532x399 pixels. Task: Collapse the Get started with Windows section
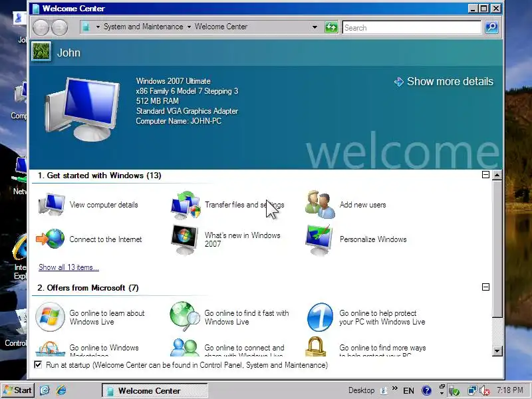485,175
